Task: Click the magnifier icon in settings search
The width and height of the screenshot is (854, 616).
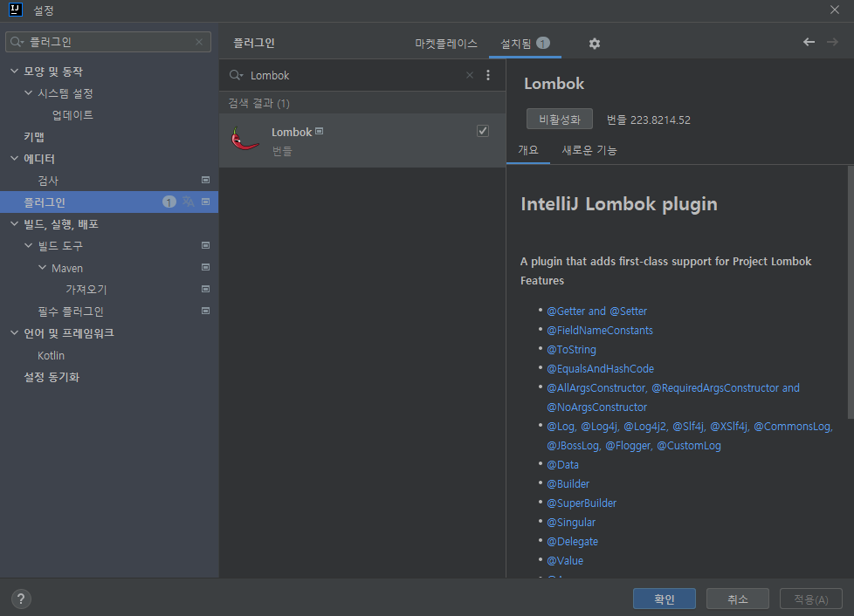Action: (17, 42)
